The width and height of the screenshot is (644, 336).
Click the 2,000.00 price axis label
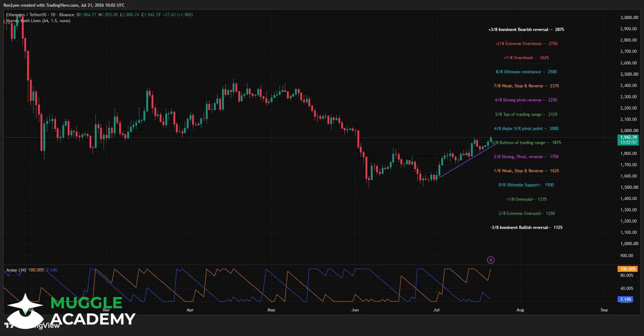(x=629, y=130)
